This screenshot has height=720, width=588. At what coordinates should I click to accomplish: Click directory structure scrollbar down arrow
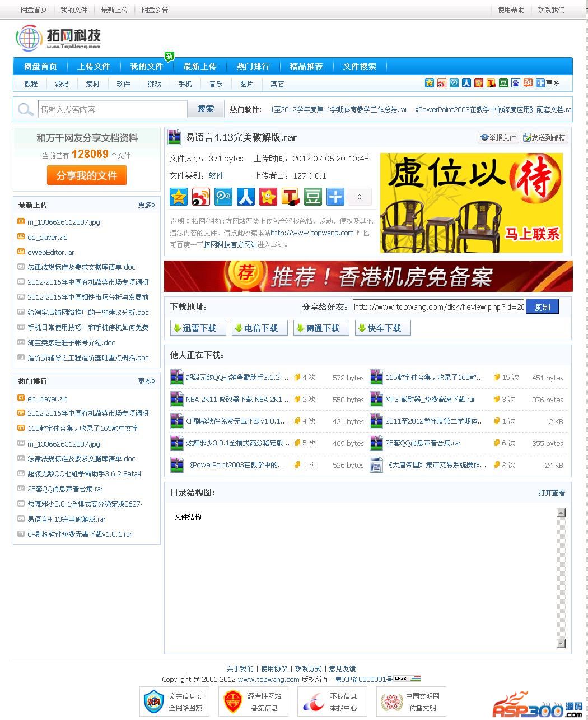[x=561, y=644]
